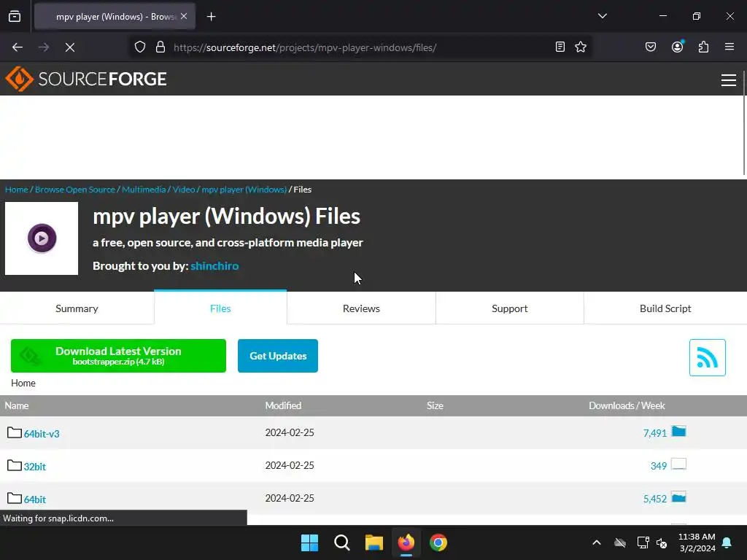Open the extensions puzzle icon
This screenshot has width=747, height=560.
(x=703, y=47)
